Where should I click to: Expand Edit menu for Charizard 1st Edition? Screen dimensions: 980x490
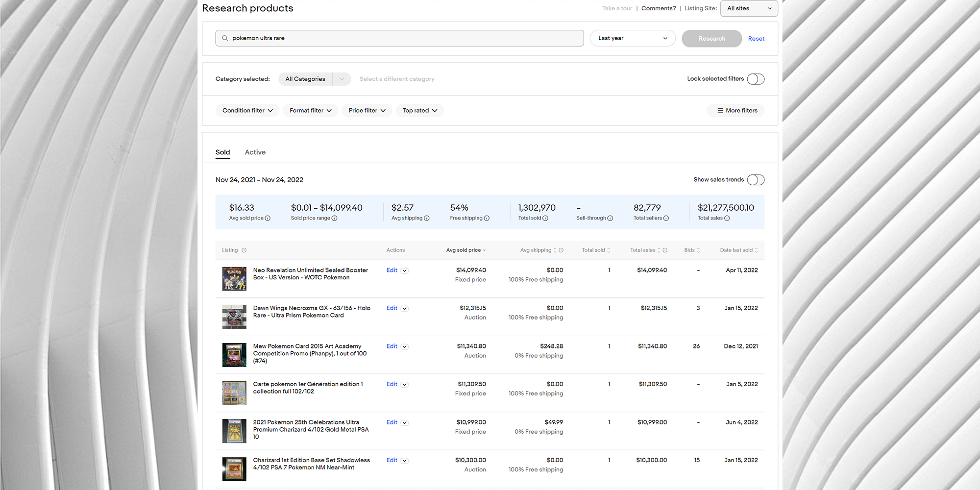[x=405, y=461]
